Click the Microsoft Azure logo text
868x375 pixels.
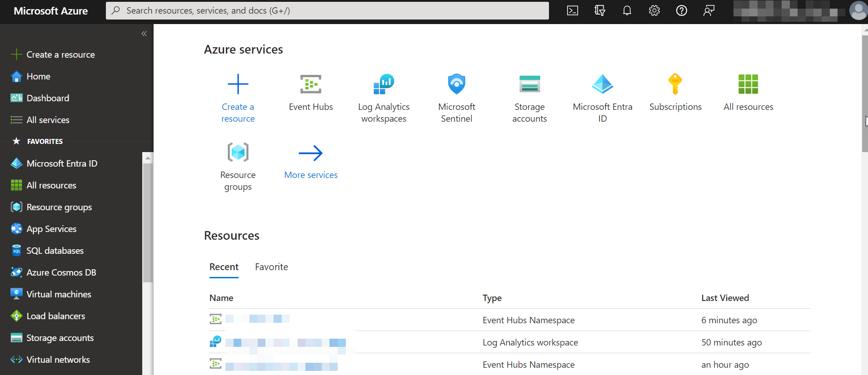tap(51, 11)
